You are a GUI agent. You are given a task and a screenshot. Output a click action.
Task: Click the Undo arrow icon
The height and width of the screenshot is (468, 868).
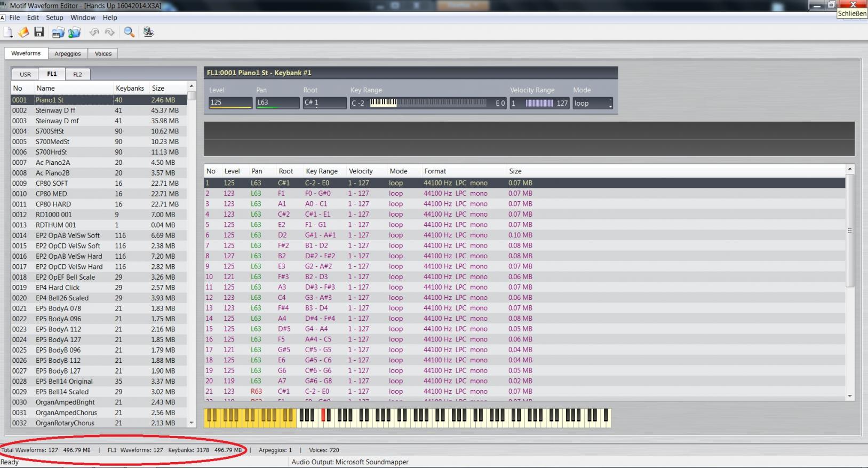tap(94, 33)
